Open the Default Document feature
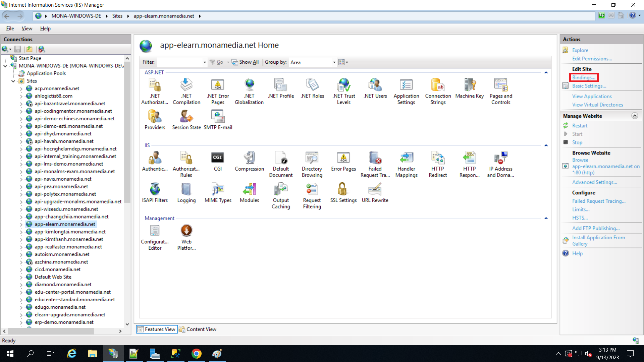 click(x=281, y=164)
